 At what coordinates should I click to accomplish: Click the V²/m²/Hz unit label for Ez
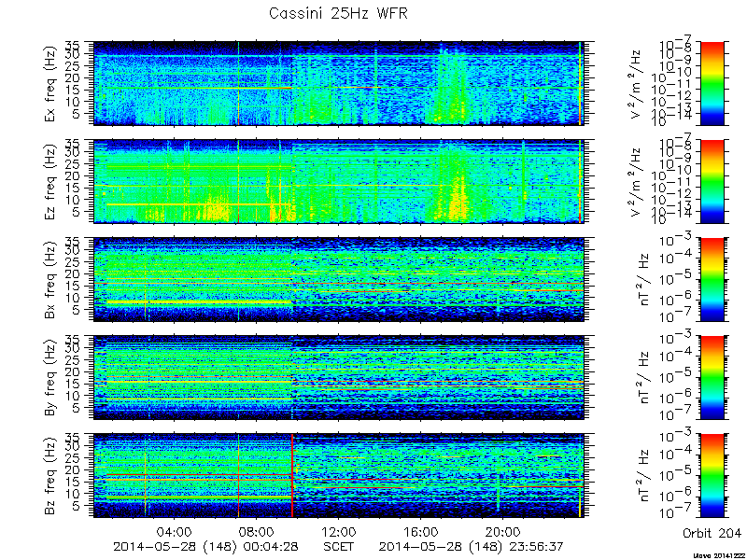pyautogui.click(x=637, y=182)
